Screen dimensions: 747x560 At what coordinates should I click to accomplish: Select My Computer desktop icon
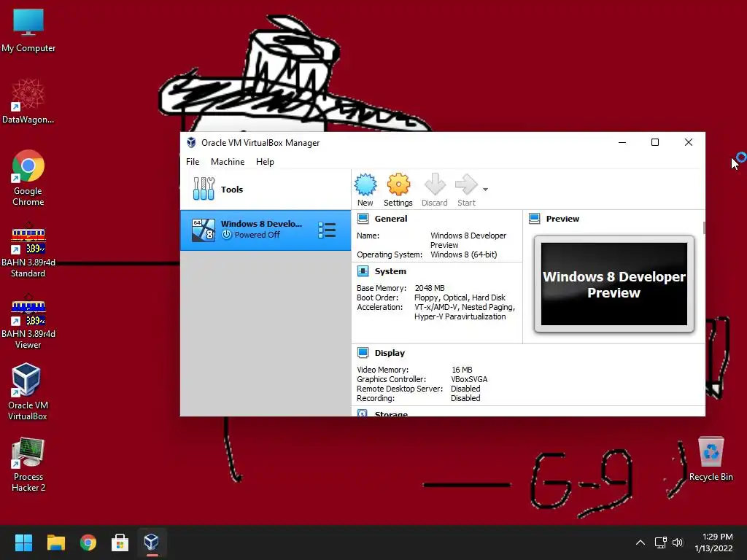pyautogui.click(x=28, y=31)
